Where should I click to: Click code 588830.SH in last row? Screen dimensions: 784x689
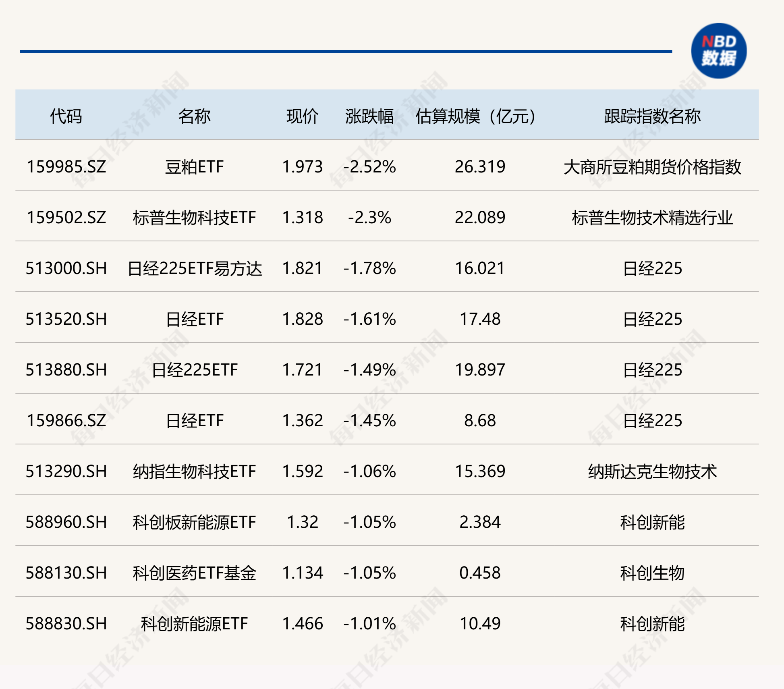(66, 624)
